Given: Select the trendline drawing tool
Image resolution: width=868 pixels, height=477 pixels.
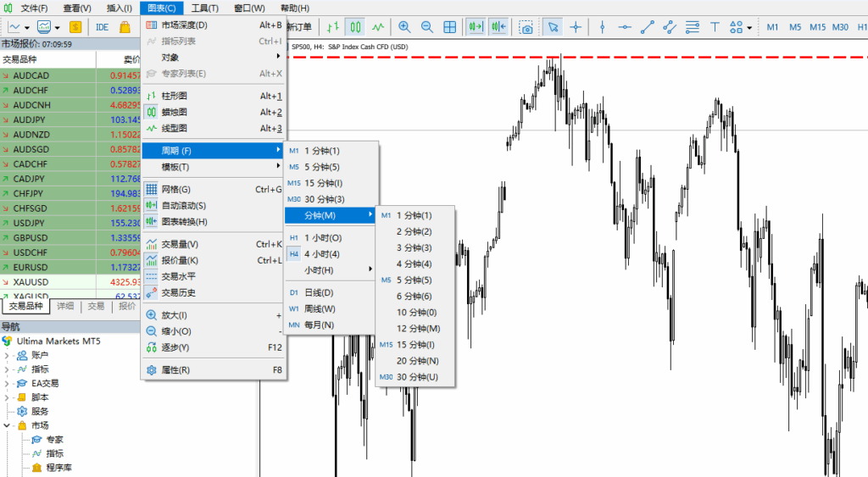Looking at the screenshot, I should coord(647,26).
